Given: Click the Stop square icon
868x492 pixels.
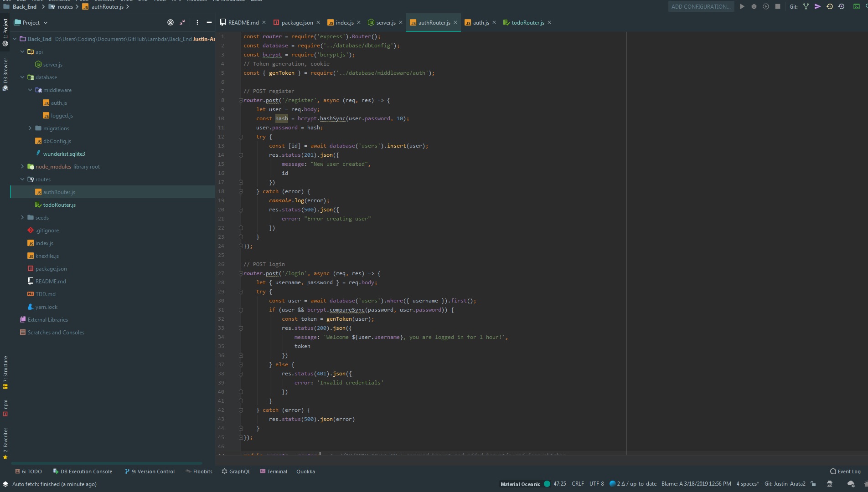Looking at the screenshot, I should 778,6.
